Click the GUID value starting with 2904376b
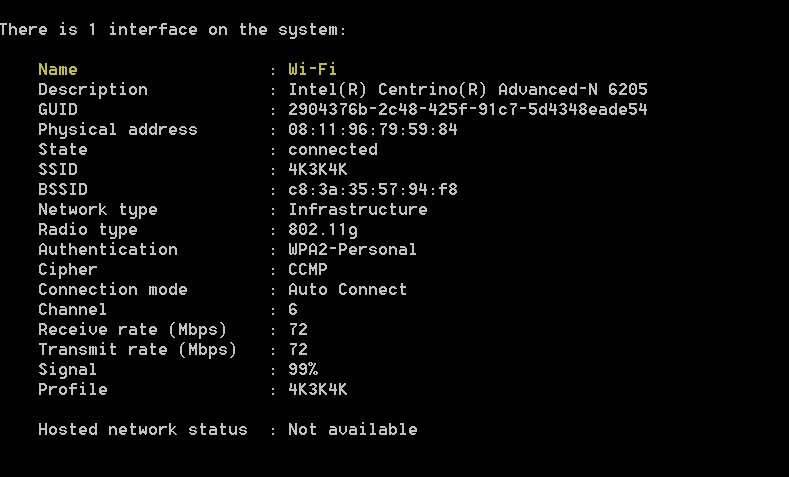The width and height of the screenshot is (789, 477). (x=467, y=110)
